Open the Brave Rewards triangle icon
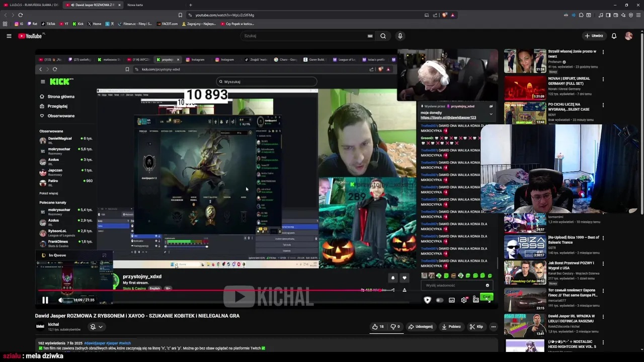This screenshot has width=644, height=362. tap(452, 15)
